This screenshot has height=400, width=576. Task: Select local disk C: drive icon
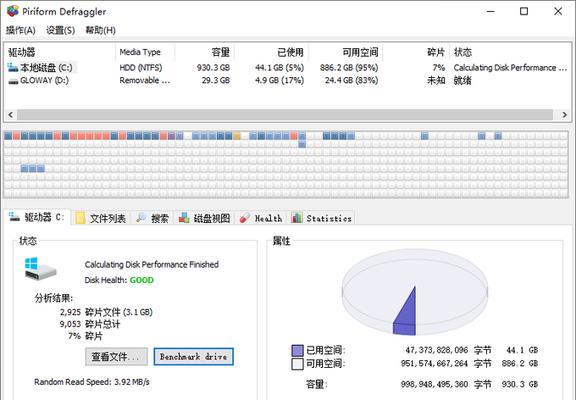click(x=13, y=68)
